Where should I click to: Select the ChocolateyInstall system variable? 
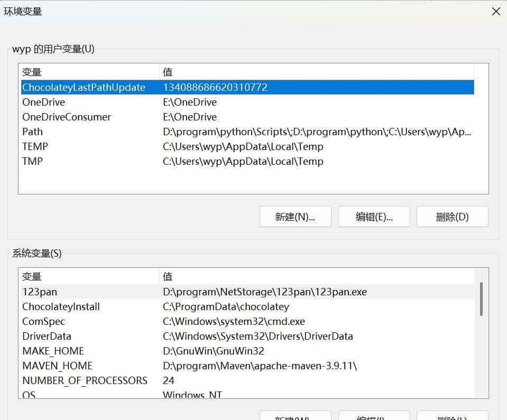(61, 306)
